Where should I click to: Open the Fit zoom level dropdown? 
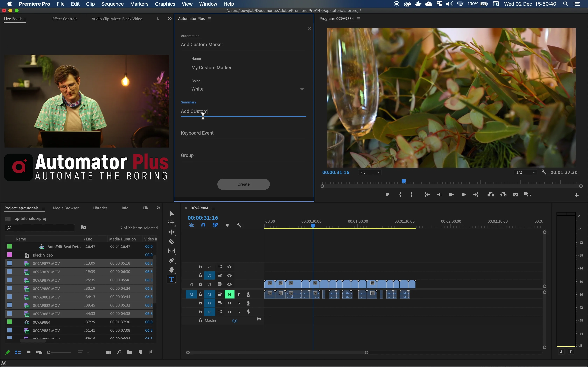(x=369, y=172)
